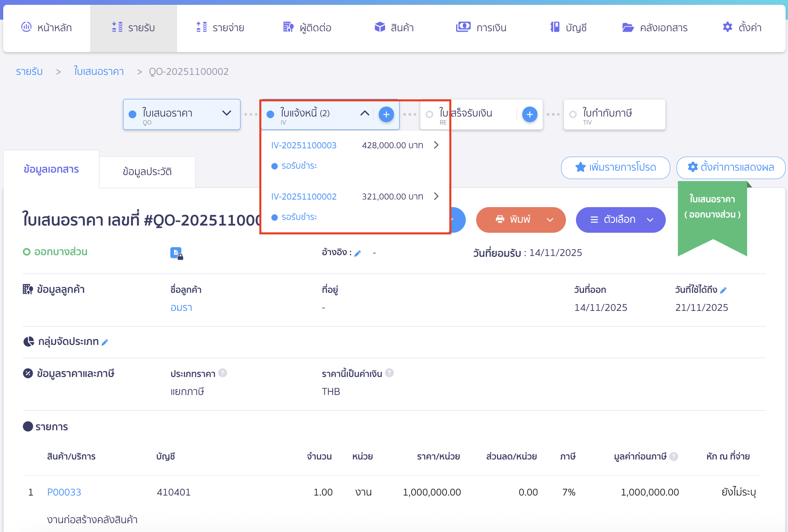Switch to the ข้อมูลประวัติ tab
This screenshot has height=532, width=788.
(x=147, y=171)
